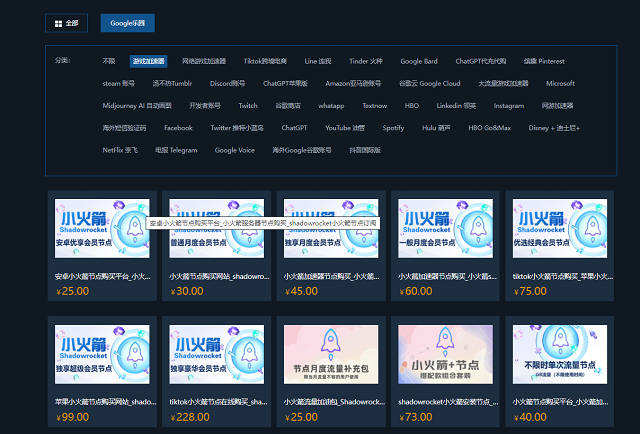Choose the 网络游戏加速器 category
Viewport: 640px width, 434px height.
(204, 61)
